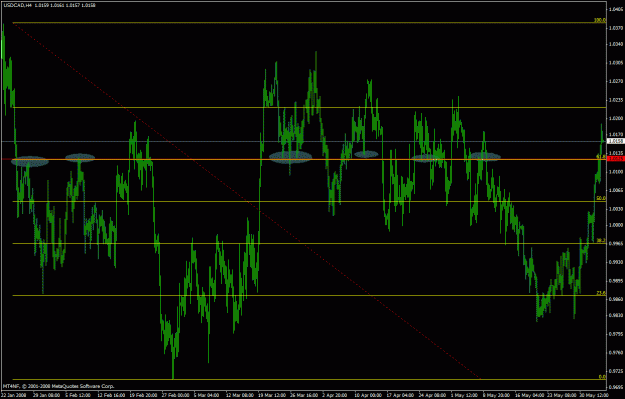625x399 pixels.
Task: Click the 30 May 12:00 time label
Action: click(594, 395)
